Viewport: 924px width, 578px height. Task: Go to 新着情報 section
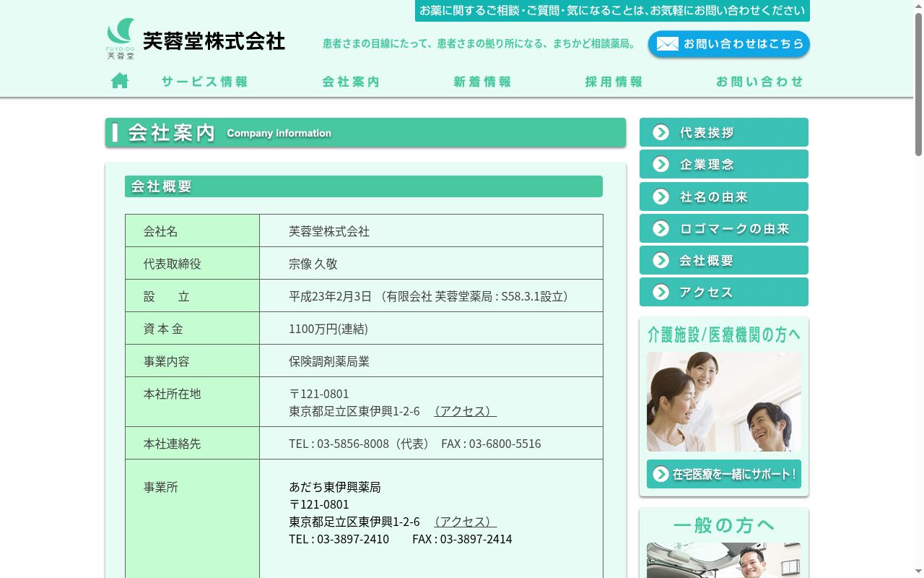pyautogui.click(x=482, y=82)
